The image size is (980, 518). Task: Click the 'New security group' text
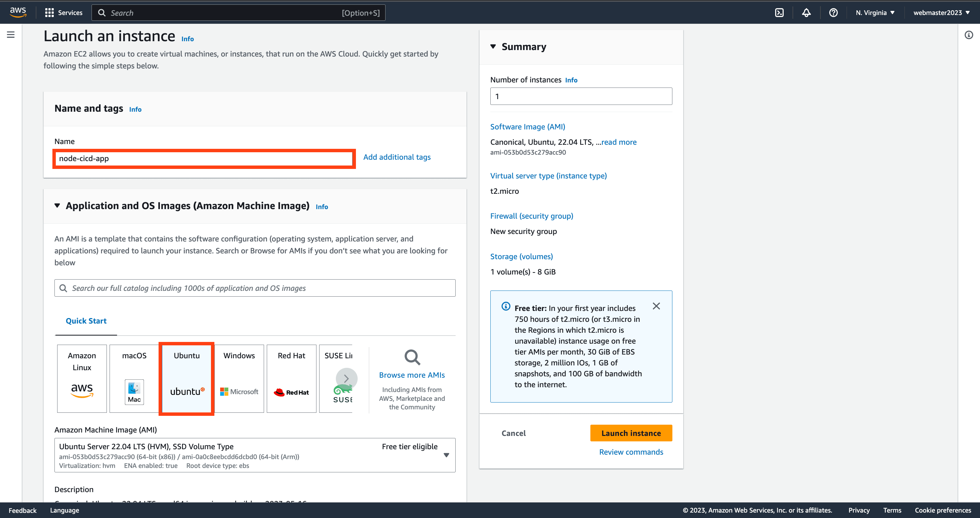point(523,232)
